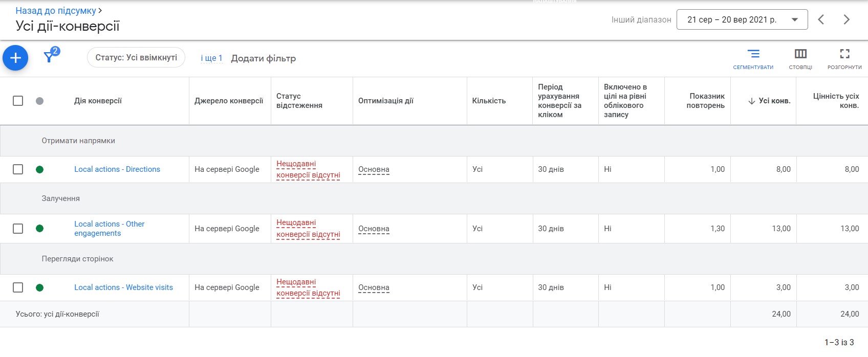Viewport: 868px width, 357px height.
Task: Sort by Усі конв. column header
Action: [769, 101]
